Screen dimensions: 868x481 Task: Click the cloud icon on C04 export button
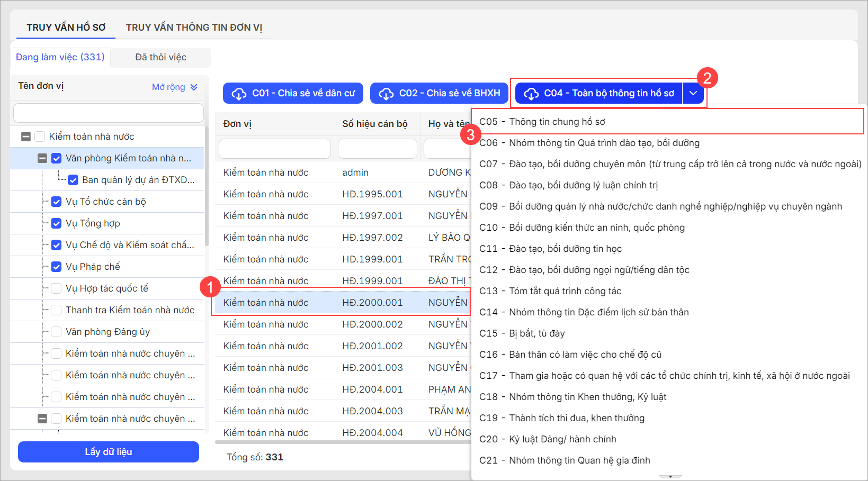coord(531,94)
